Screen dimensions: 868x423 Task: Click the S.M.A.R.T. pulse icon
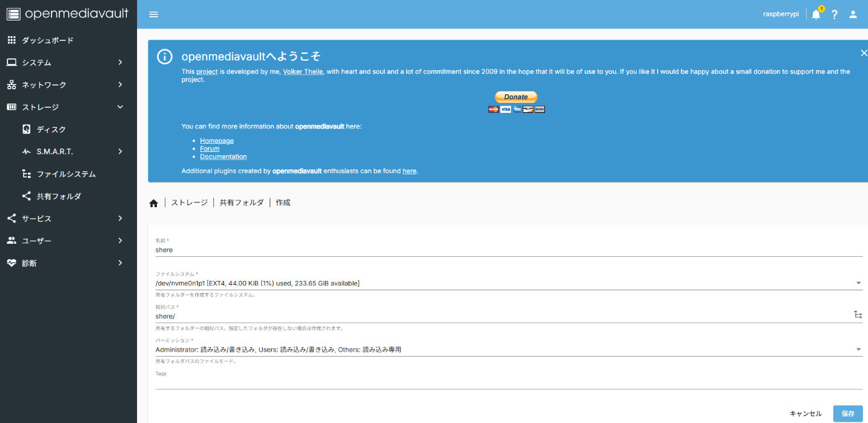tap(26, 152)
